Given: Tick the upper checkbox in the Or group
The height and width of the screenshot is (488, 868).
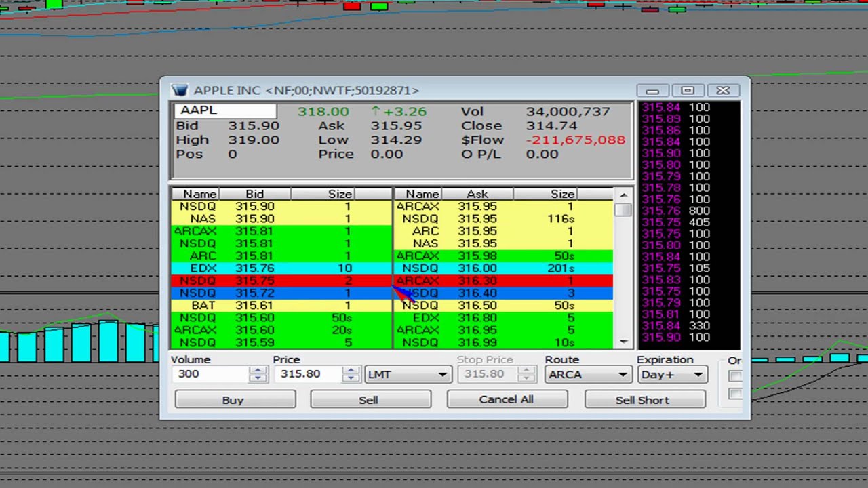Looking at the screenshot, I should (x=735, y=375).
